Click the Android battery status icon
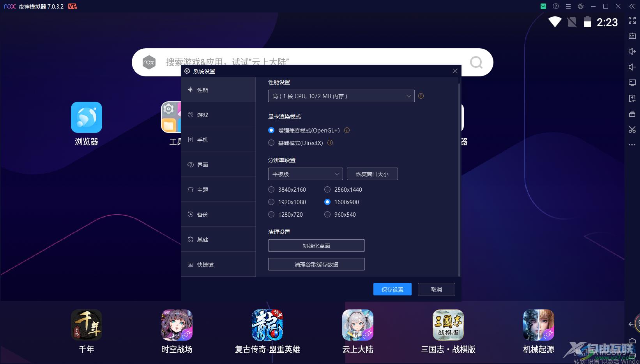 pyautogui.click(x=587, y=22)
